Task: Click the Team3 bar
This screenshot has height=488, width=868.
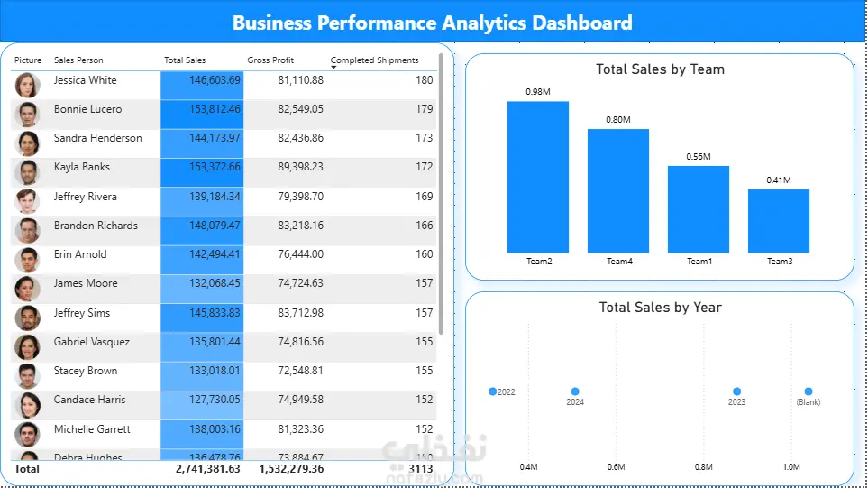Action: coord(779,221)
